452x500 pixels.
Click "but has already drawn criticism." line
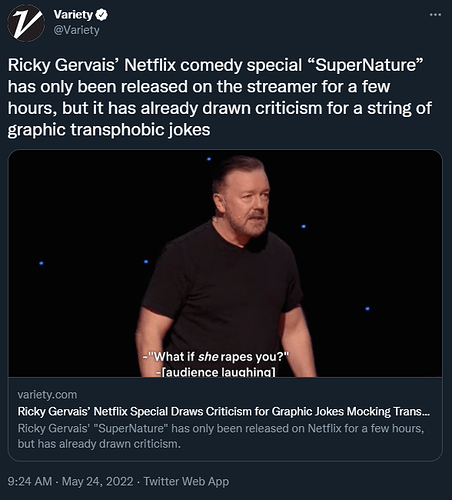pyautogui.click(x=99, y=444)
